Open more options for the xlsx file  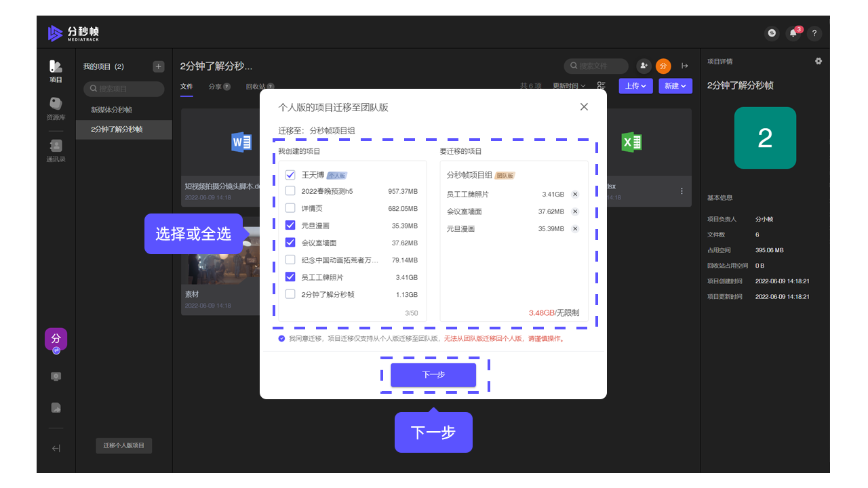click(682, 191)
